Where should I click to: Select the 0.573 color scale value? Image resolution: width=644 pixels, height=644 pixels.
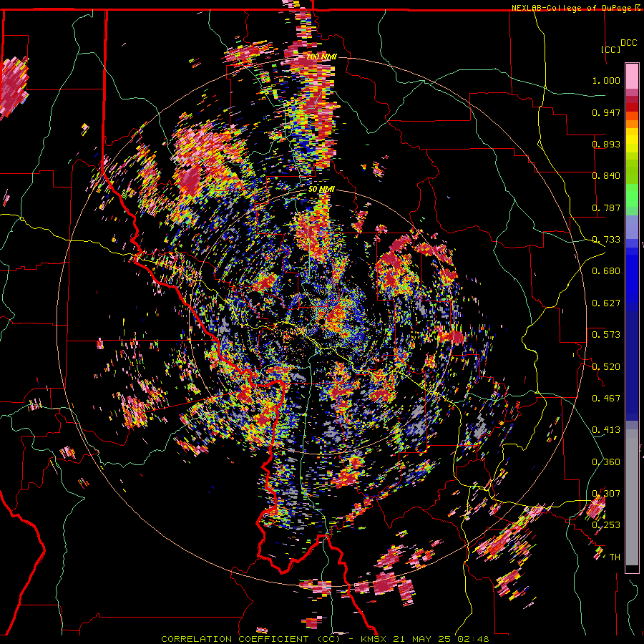click(606, 335)
